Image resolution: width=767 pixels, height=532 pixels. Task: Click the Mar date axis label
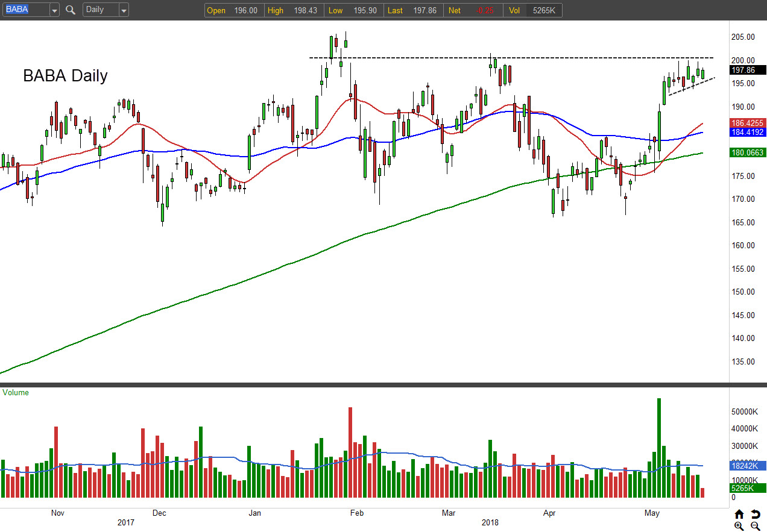click(x=449, y=513)
